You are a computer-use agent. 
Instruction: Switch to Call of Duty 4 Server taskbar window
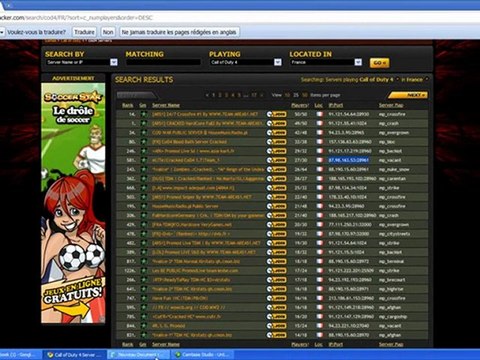click(74, 355)
